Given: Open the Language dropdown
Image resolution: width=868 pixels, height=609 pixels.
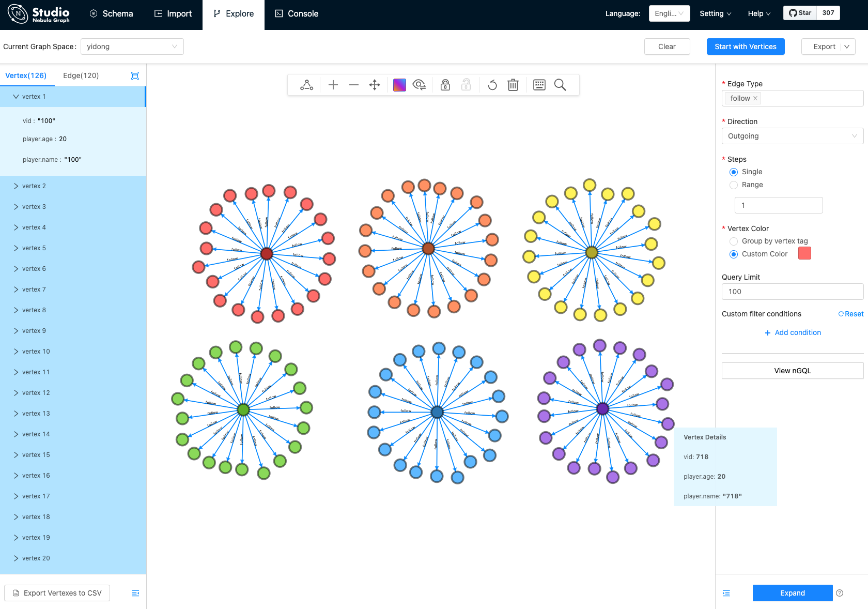Looking at the screenshot, I should tap(670, 13).
